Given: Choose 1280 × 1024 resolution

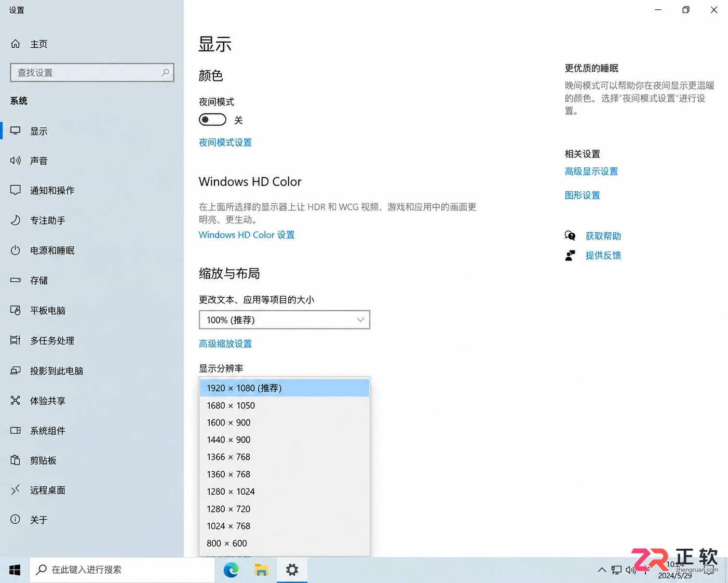Looking at the screenshot, I should coord(285,492).
